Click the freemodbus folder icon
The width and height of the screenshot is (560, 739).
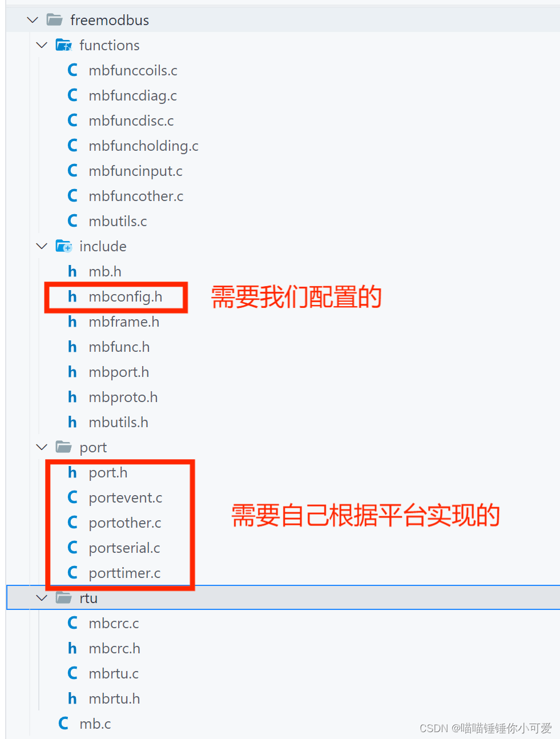[55, 20]
